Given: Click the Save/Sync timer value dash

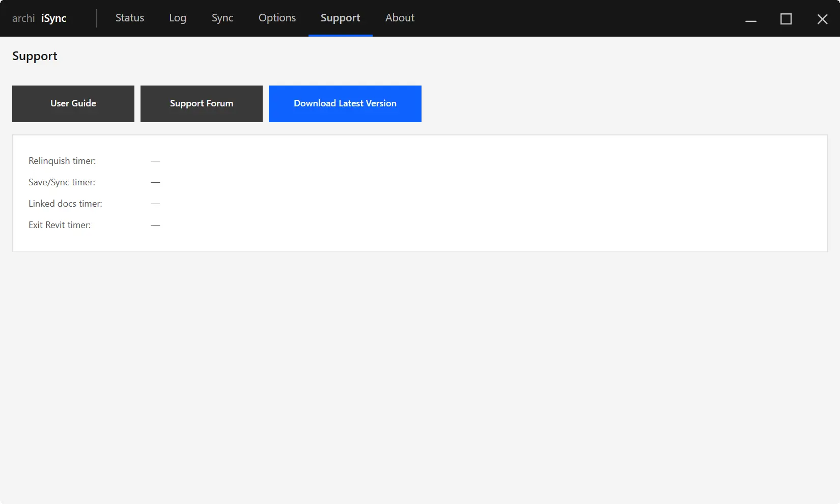Looking at the screenshot, I should (155, 182).
